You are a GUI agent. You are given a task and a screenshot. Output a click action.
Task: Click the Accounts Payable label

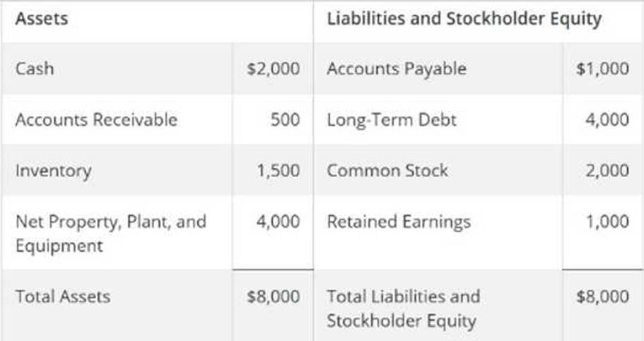[x=397, y=68]
